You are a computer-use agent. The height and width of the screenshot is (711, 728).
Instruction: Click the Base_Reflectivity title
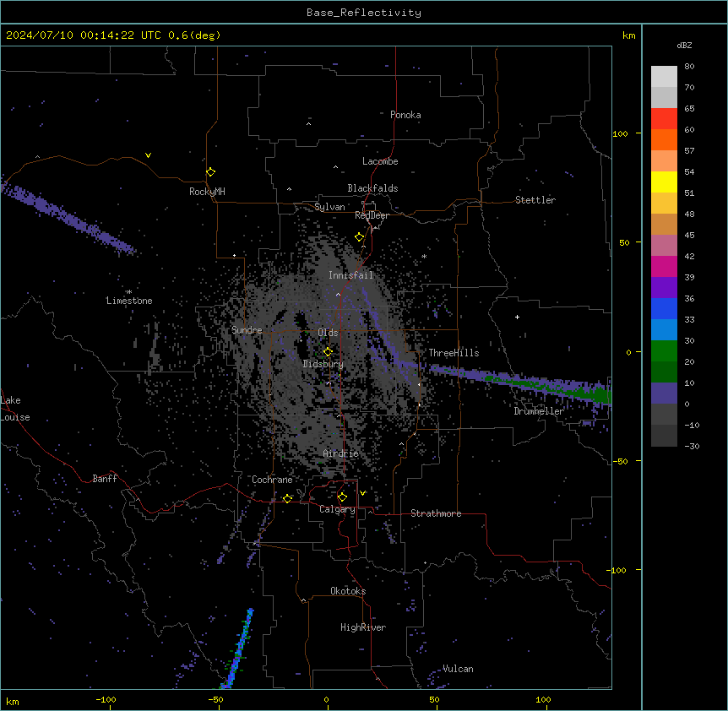click(364, 13)
